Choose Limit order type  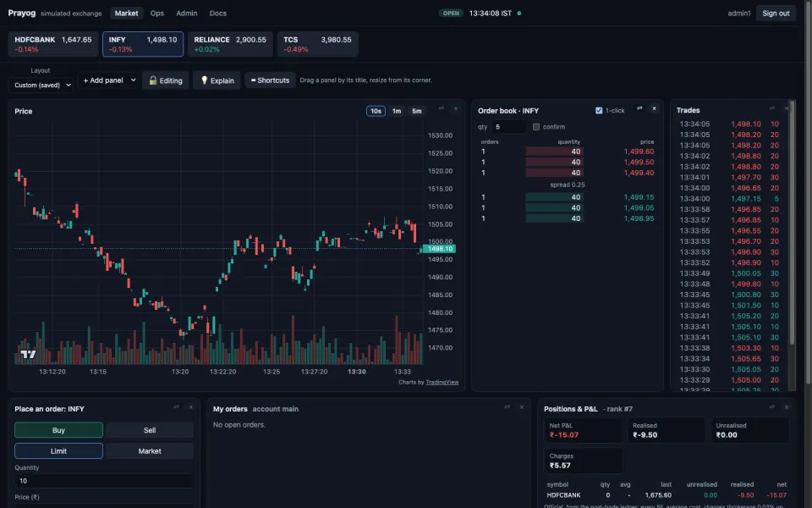tap(58, 451)
